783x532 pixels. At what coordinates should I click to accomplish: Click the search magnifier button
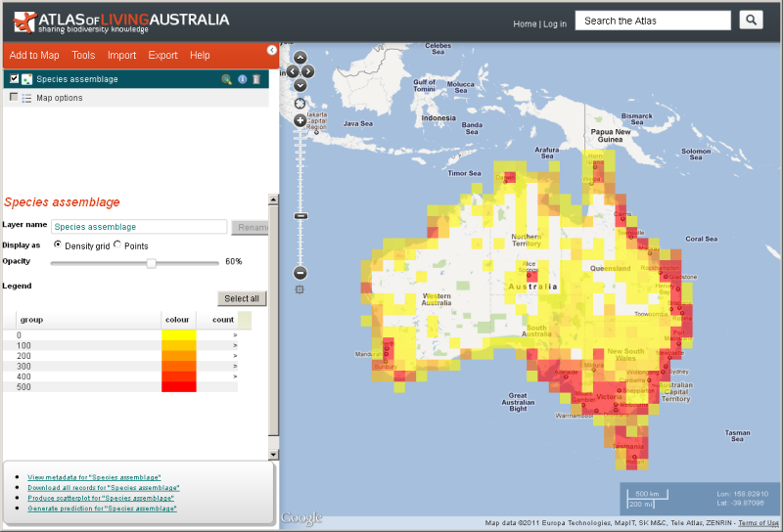751,21
